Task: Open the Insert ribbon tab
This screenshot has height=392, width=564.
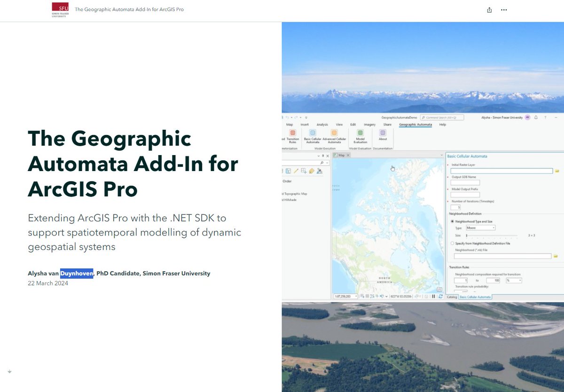Action: point(305,125)
